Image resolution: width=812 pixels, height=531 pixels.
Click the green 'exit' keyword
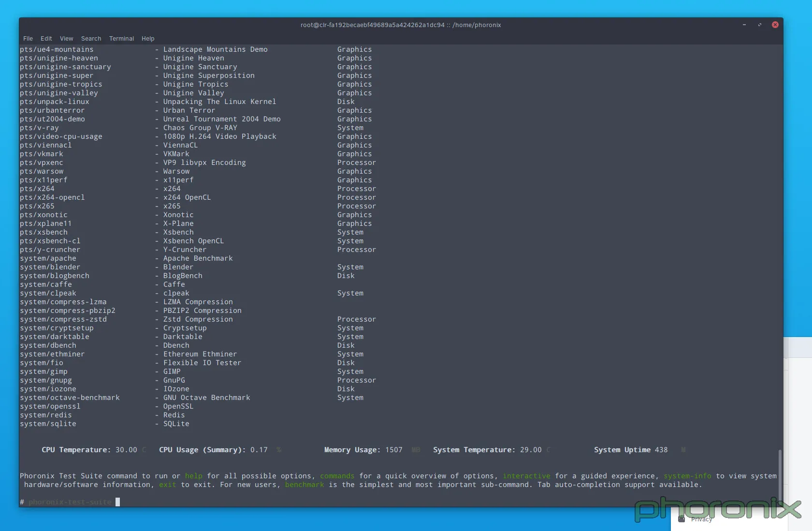pyautogui.click(x=167, y=485)
